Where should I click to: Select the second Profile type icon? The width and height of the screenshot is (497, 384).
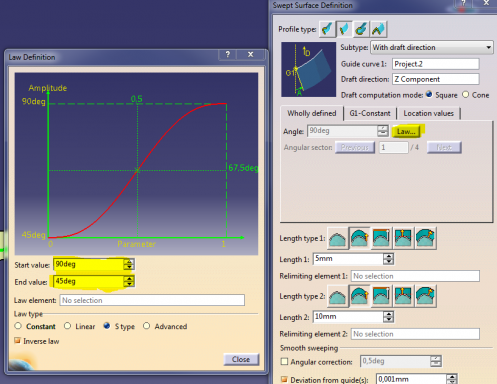coord(344,29)
